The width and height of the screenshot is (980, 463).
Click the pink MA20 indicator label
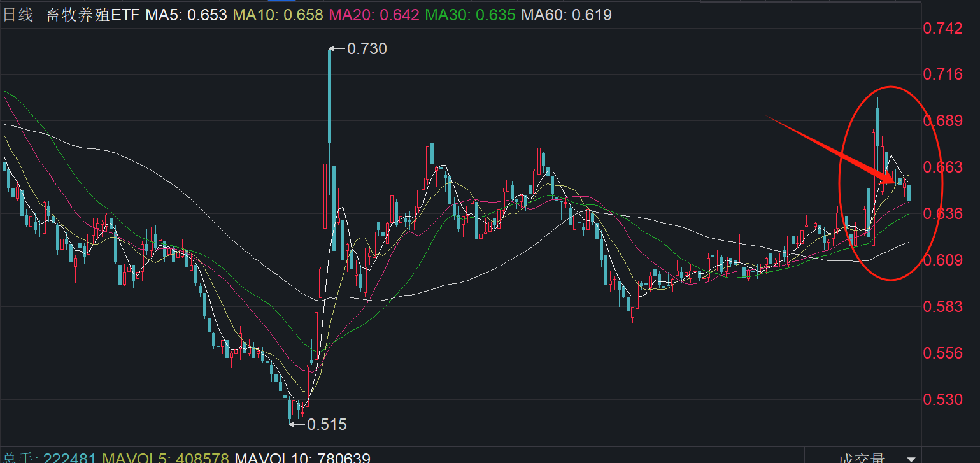(x=374, y=15)
